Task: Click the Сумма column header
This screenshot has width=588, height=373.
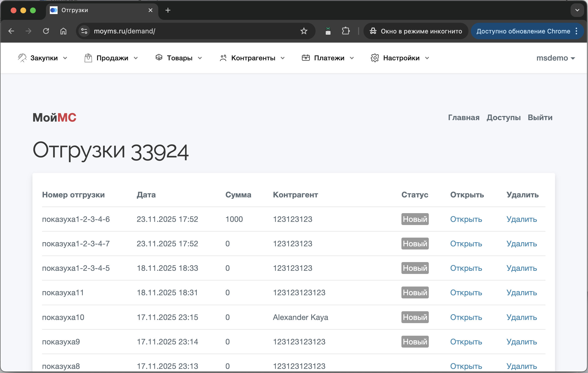Action: click(238, 195)
